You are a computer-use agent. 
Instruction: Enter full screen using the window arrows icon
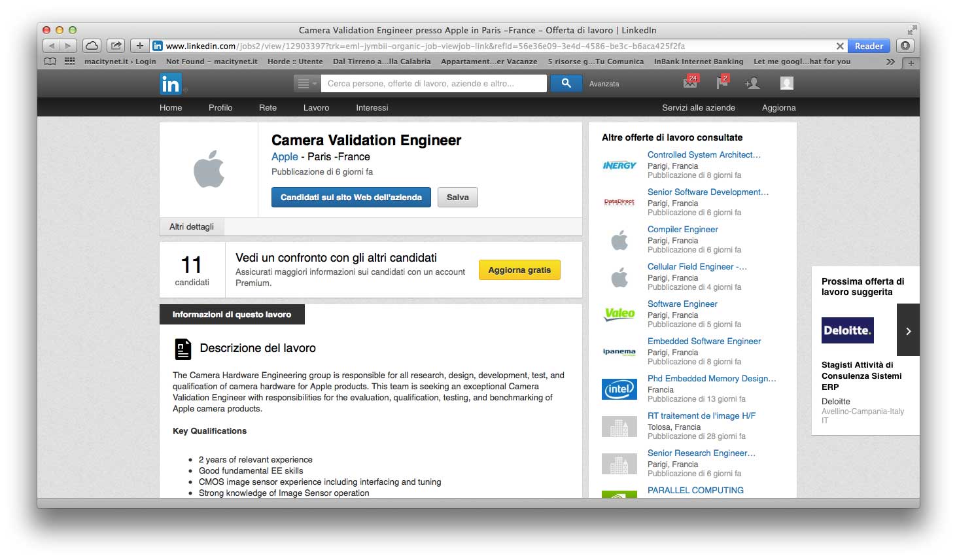point(912,30)
